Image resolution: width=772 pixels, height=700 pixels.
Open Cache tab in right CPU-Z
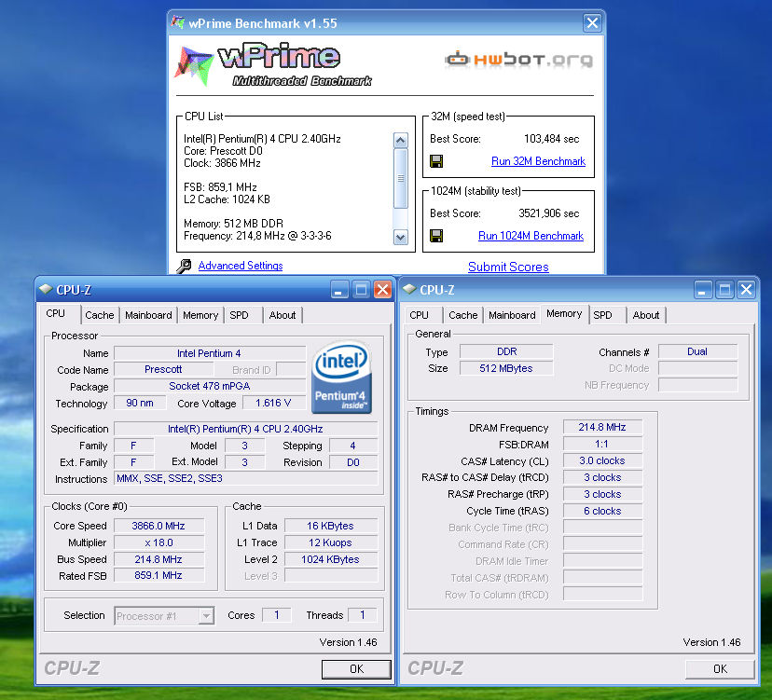(463, 315)
